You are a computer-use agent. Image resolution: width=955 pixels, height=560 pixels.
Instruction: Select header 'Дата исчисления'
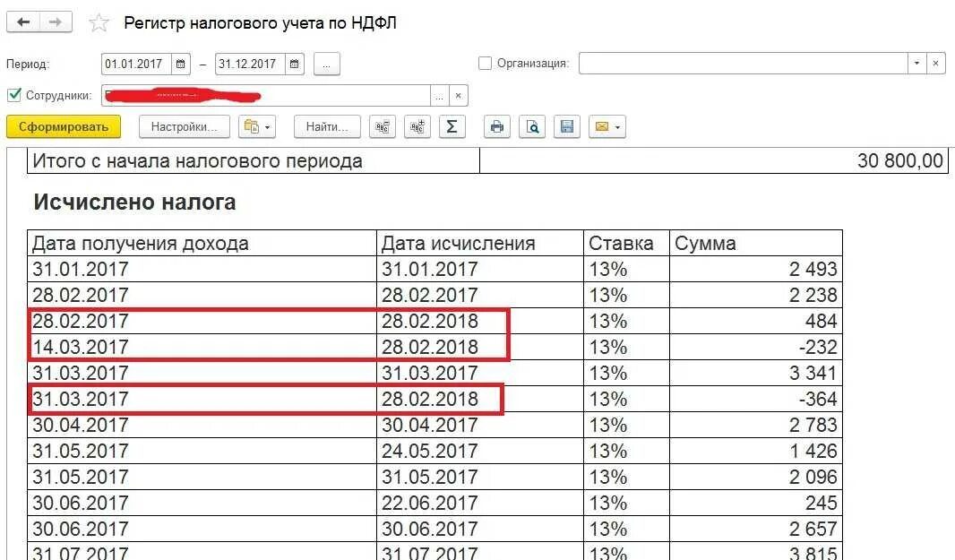pos(480,243)
